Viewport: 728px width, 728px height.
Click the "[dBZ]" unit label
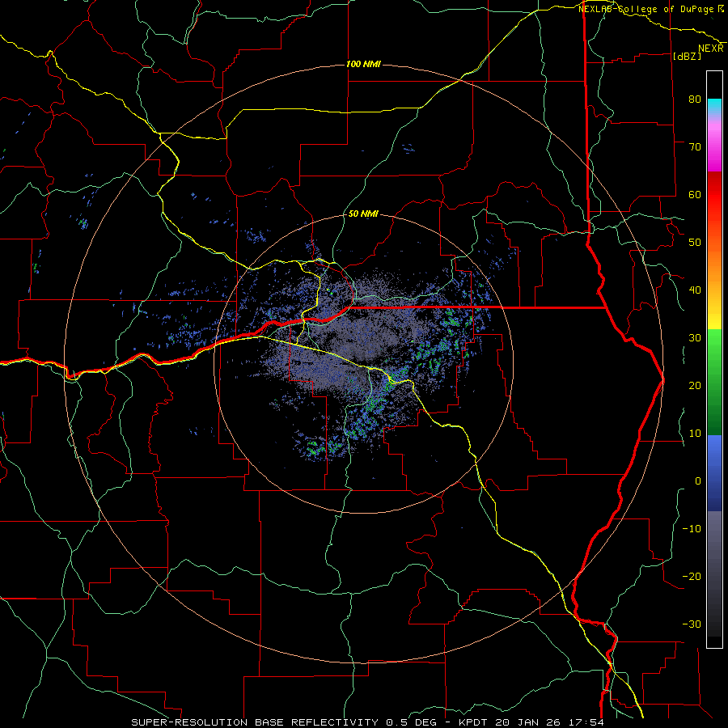point(687,56)
